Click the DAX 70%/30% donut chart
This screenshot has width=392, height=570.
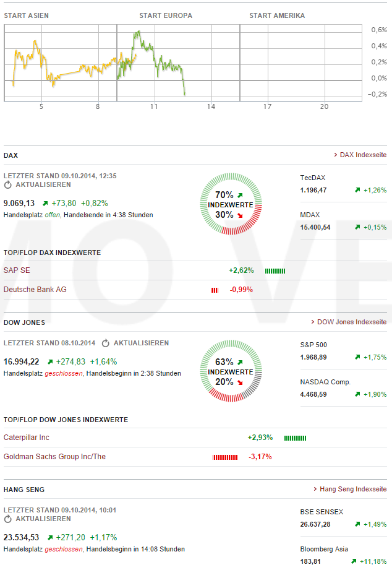[x=231, y=204]
